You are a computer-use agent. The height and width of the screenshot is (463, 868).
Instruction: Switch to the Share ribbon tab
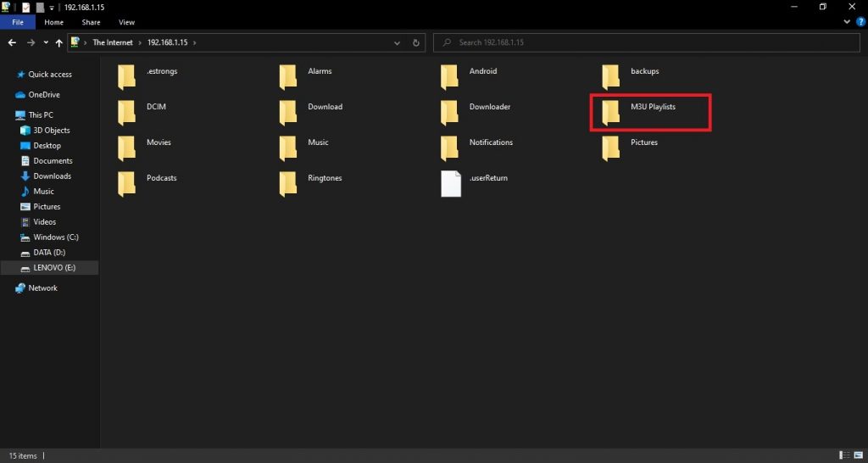coord(91,22)
